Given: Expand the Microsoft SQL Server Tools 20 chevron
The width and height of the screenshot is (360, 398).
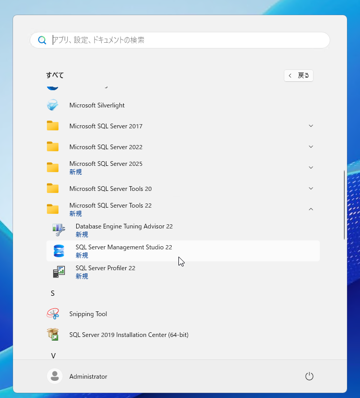Looking at the screenshot, I should tap(311, 188).
